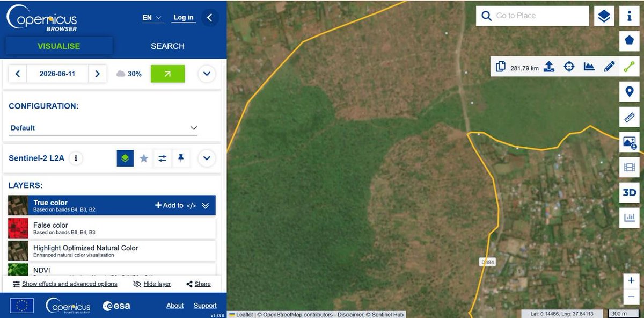Image resolution: width=644 pixels, height=318 pixels.
Task: Click the ESA logo
Action: (x=116, y=306)
